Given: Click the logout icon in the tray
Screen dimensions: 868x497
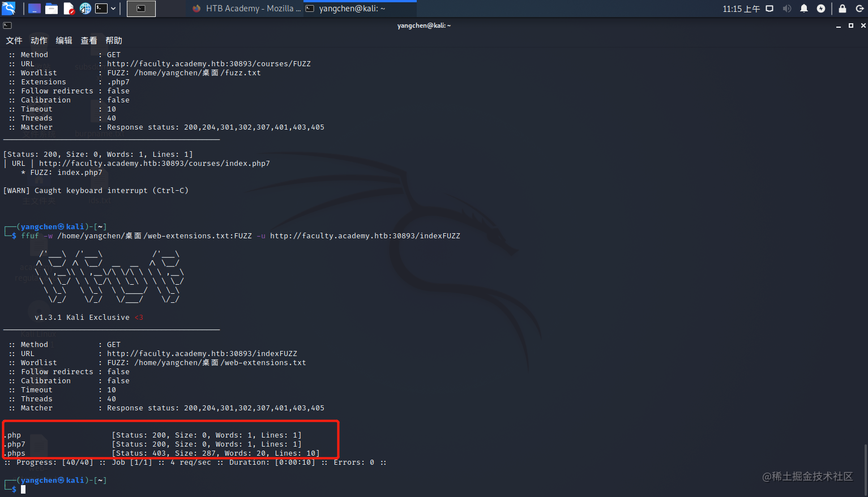Looking at the screenshot, I should [860, 8].
